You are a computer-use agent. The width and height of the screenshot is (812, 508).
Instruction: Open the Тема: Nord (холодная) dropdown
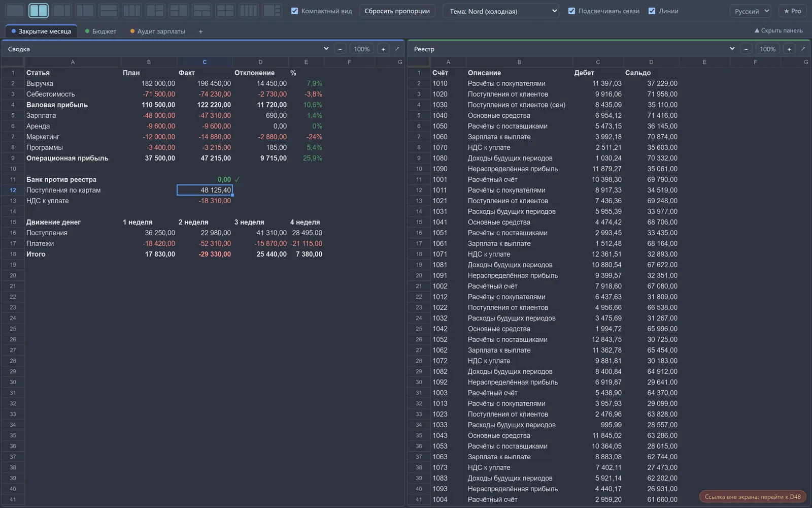[501, 11]
